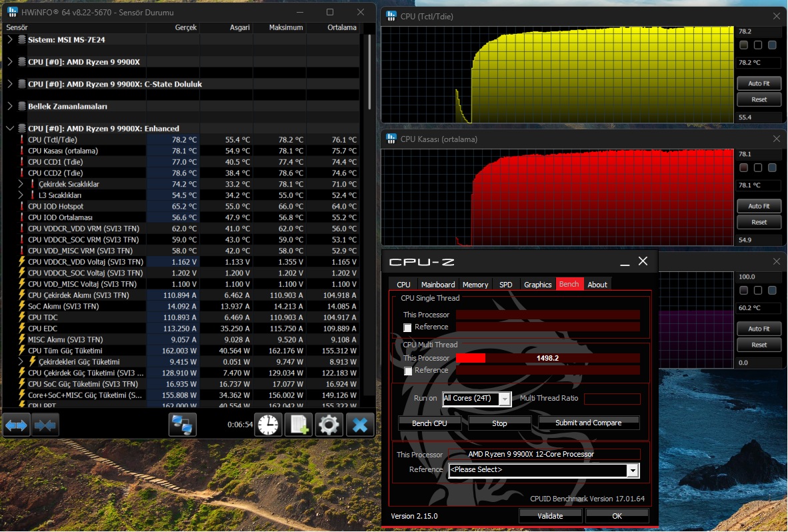The width and height of the screenshot is (788, 532).
Task: Close the CPU Kasası (ortalama) graph window
Action: click(777, 139)
